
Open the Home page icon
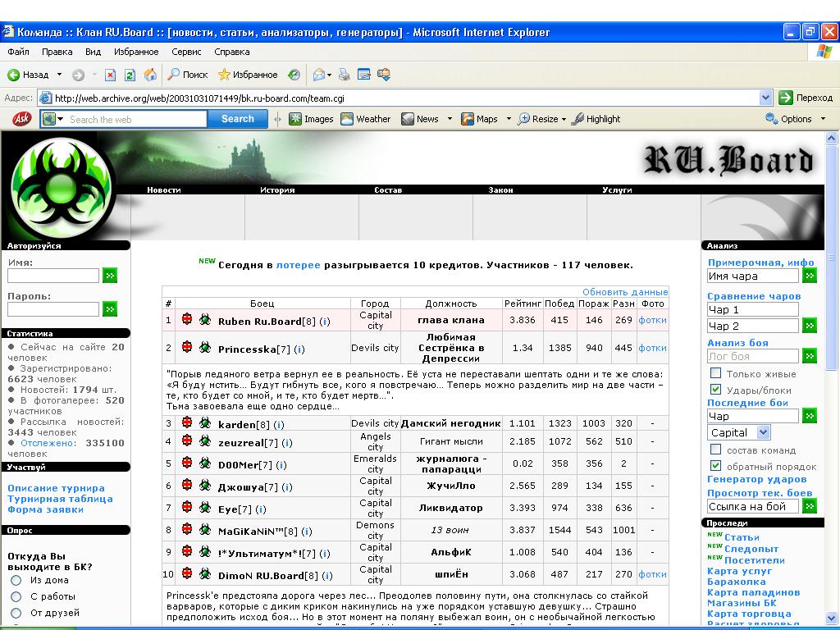click(x=151, y=75)
